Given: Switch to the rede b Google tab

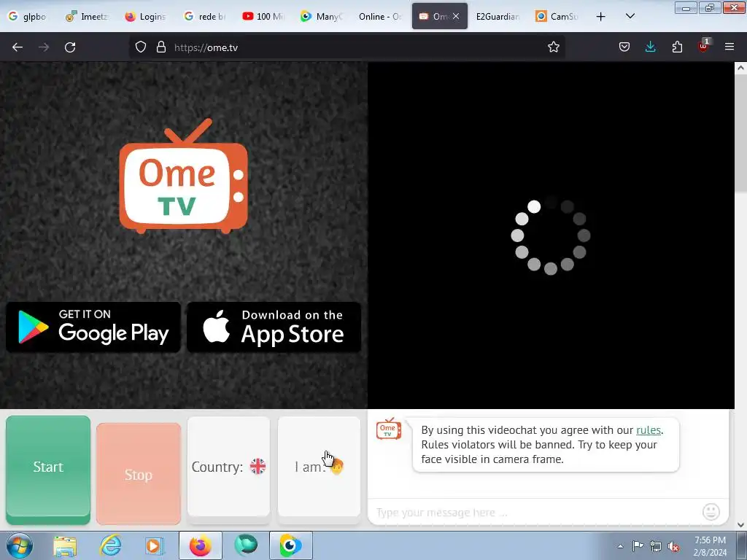Looking at the screenshot, I should 205,16.
